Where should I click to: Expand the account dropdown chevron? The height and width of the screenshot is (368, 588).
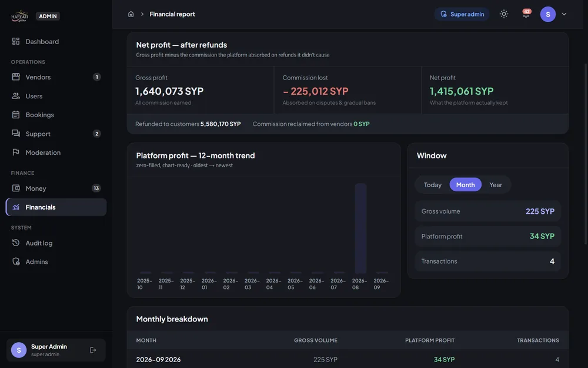[564, 14]
